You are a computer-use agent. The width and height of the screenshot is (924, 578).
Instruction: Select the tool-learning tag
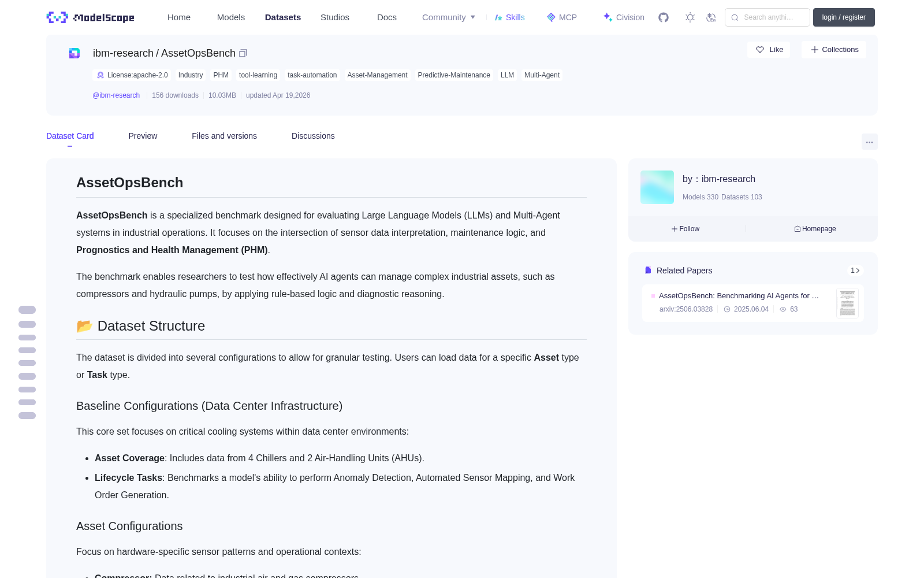(x=258, y=75)
